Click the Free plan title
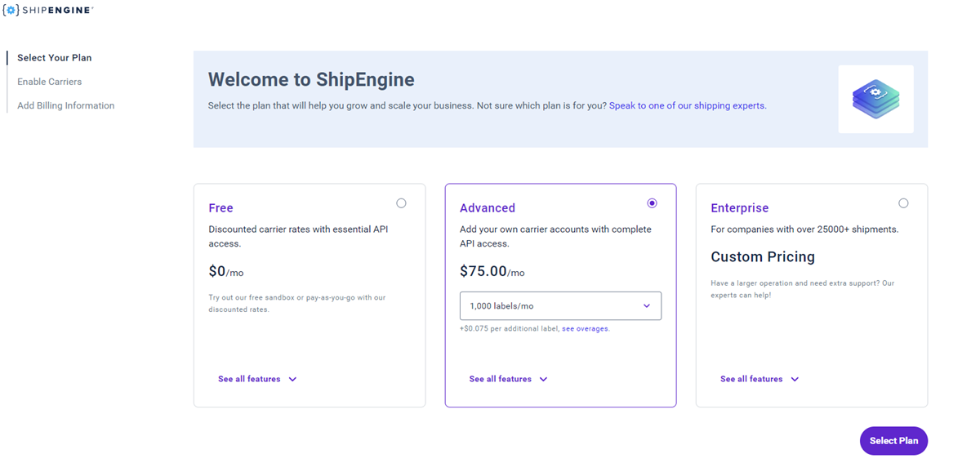 coord(220,208)
